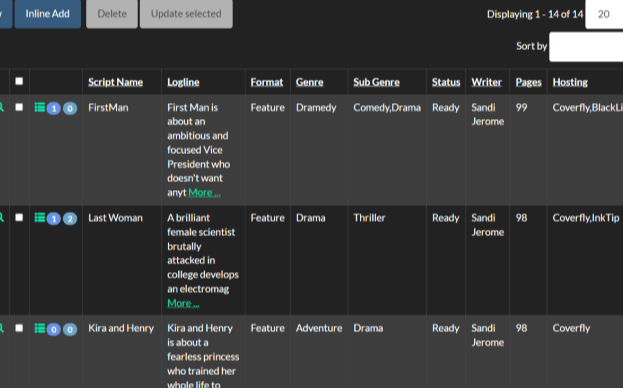The width and height of the screenshot is (623, 388).
Task: Toggle the select-all checkbox in table header
Action: tap(19, 81)
